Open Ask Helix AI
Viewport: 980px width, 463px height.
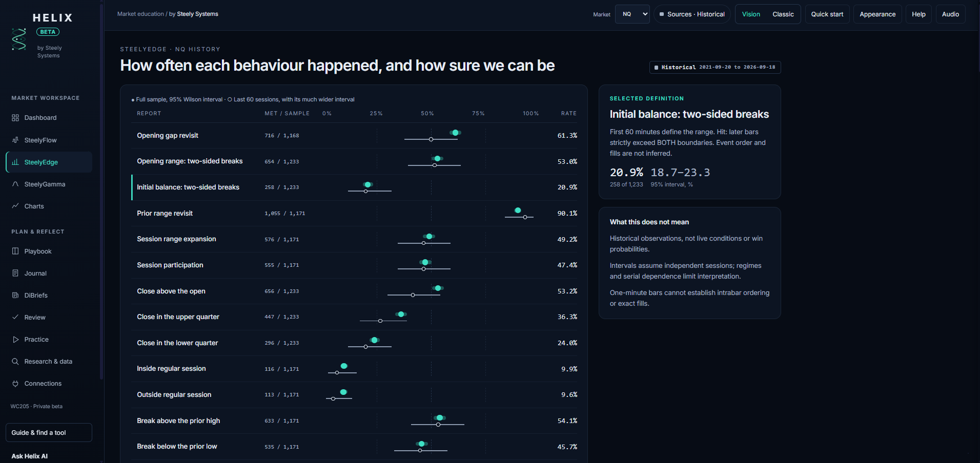[30, 456]
